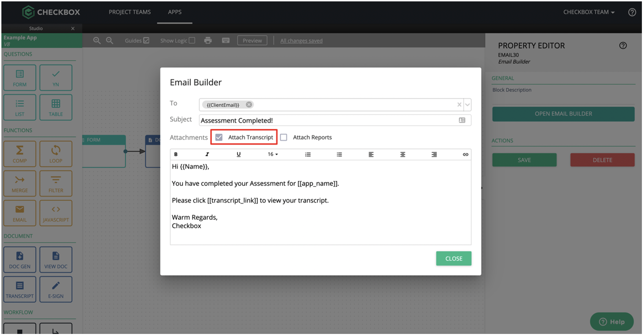Save the email block properties

click(524, 160)
